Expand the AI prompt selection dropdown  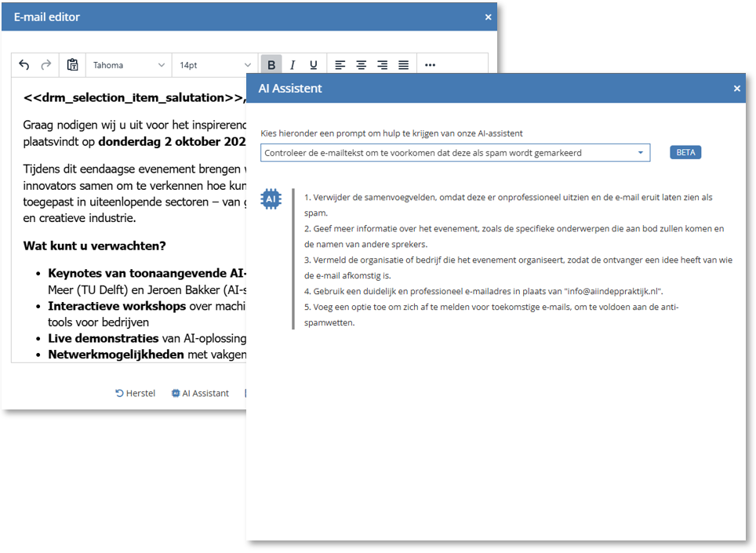point(455,153)
